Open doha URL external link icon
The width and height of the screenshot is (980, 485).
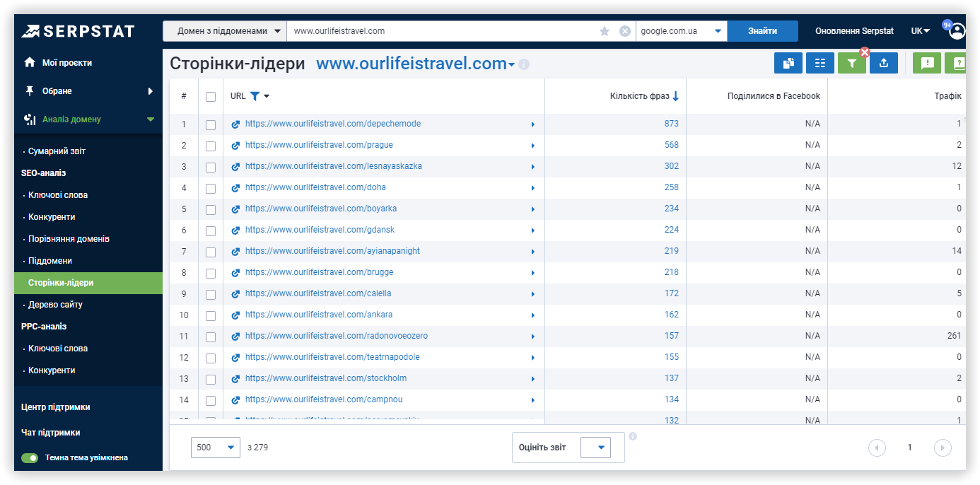(236, 188)
